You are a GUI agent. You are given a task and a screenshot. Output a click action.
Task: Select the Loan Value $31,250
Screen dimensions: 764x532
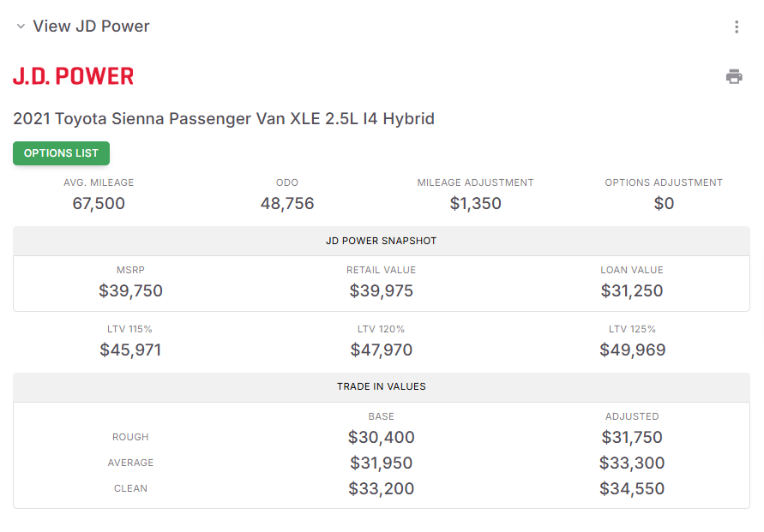pyautogui.click(x=632, y=290)
